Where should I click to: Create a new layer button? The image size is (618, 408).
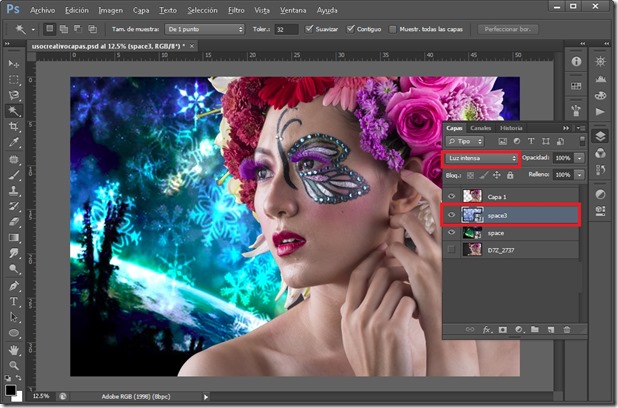pyautogui.click(x=551, y=330)
